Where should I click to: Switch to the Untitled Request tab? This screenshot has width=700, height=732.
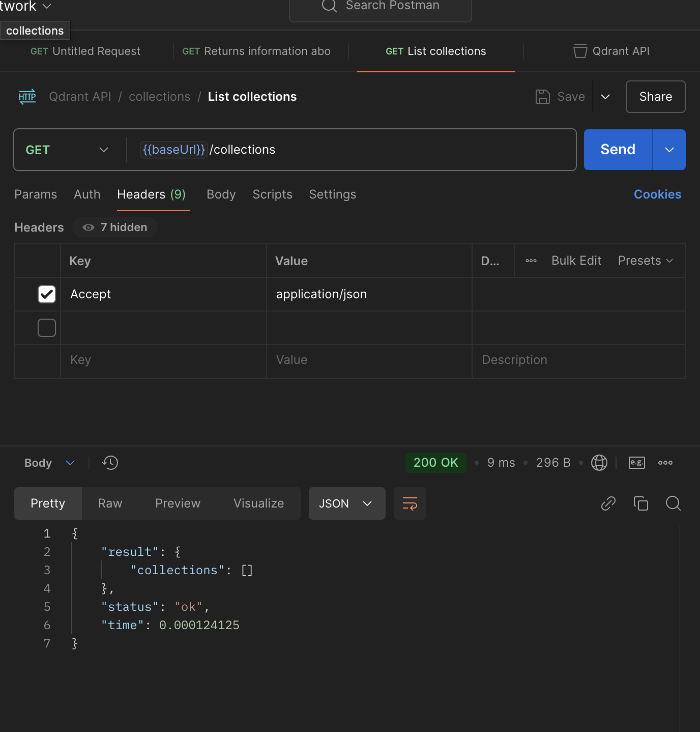click(x=85, y=51)
